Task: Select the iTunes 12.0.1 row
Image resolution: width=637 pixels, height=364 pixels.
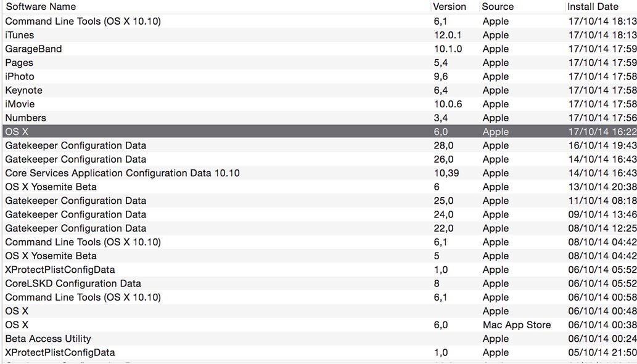Action: 319,35
